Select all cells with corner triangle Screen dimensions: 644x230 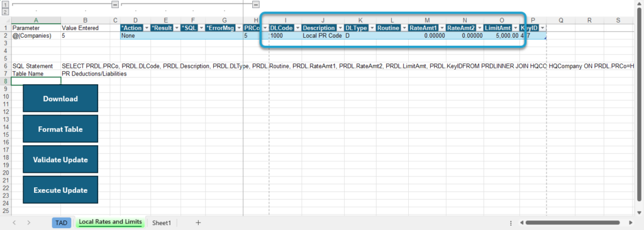pos(6,20)
